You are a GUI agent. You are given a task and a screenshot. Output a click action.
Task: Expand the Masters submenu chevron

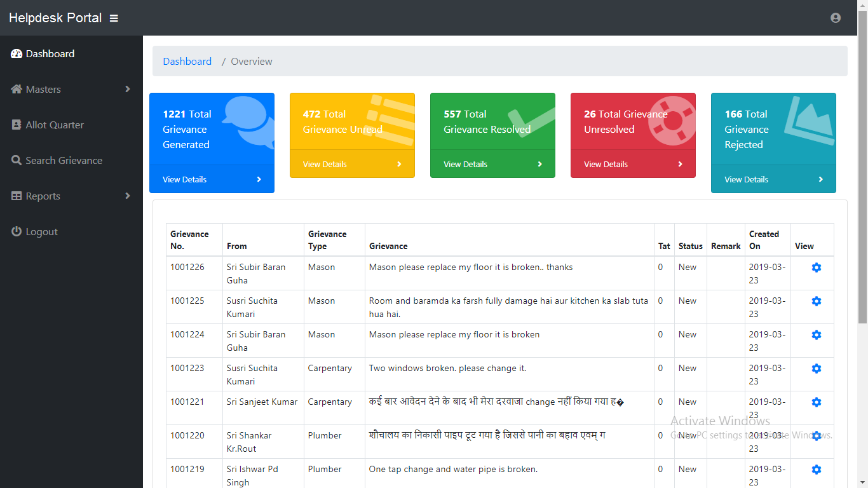(128, 90)
